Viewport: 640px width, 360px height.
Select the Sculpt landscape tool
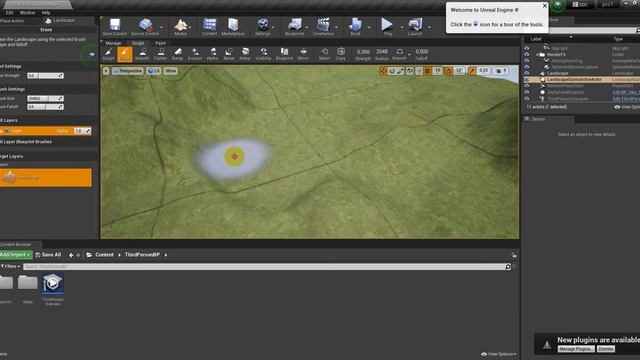point(109,54)
